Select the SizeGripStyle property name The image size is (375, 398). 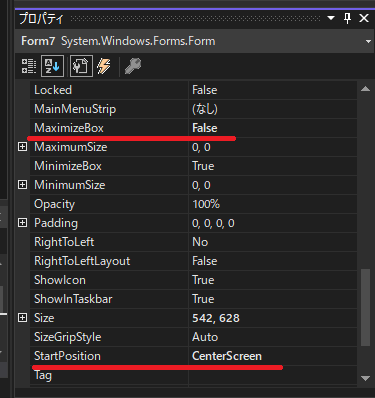click(68, 337)
